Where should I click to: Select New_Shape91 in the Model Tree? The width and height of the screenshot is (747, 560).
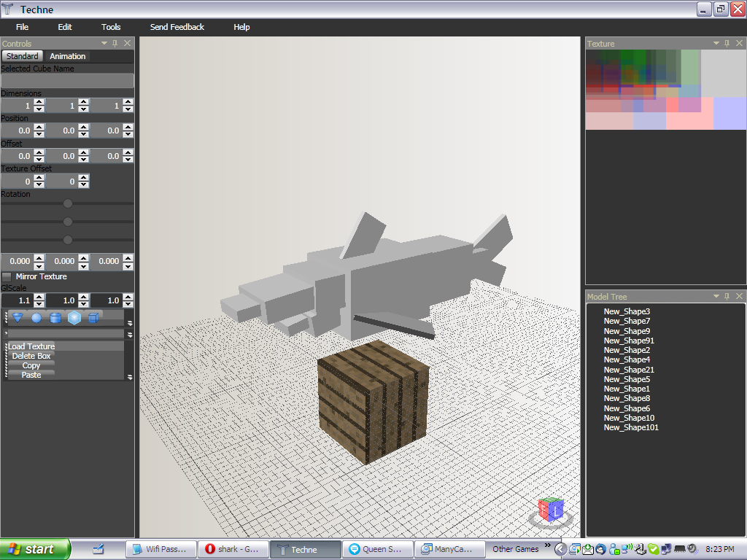click(629, 341)
